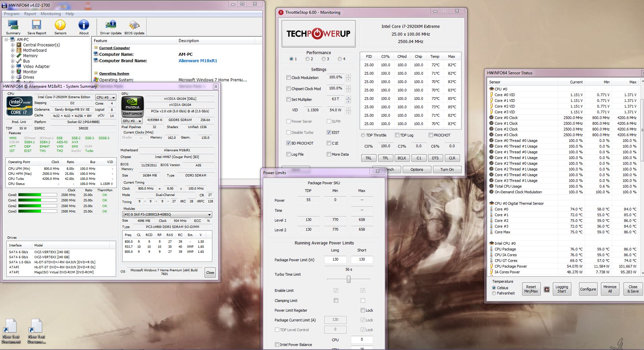
Task: Click the Turbo Time Limit slider handle
Action: click(x=349, y=279)
